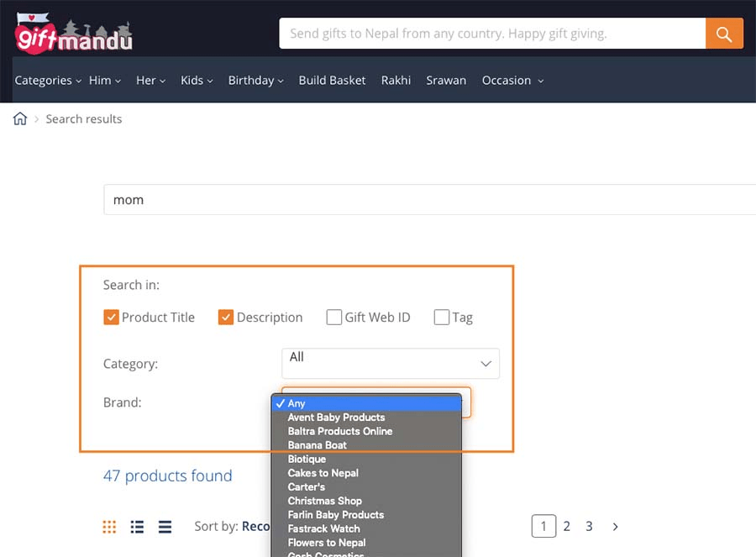756x557 pixels.
Task: Switch to grid view of products
Action: click(108, 527)
